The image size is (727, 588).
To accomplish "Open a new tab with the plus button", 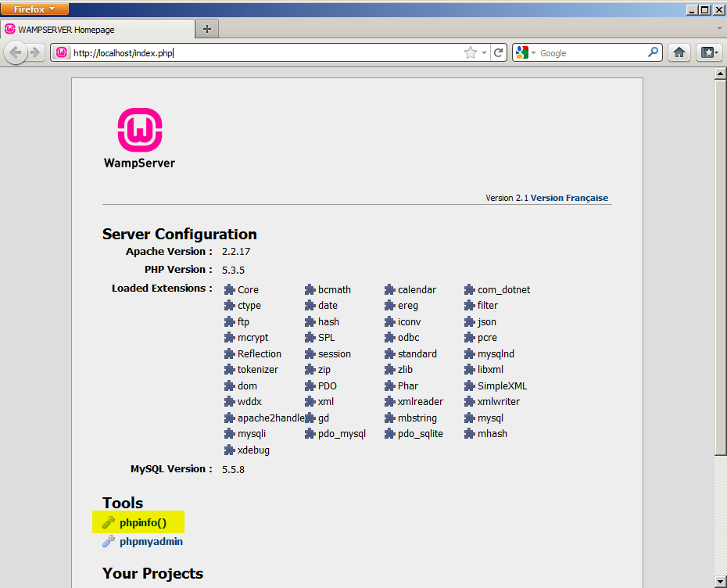I will point(207,29).
